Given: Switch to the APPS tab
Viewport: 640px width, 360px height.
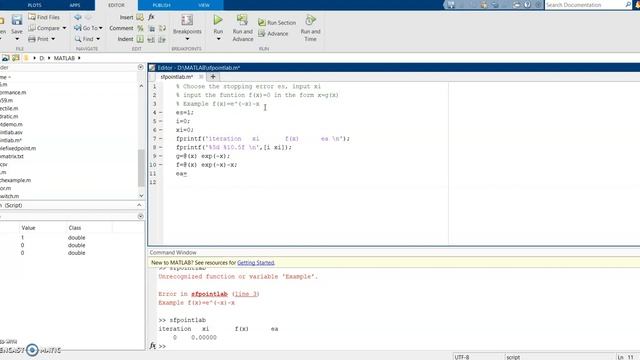Looking at the screenshot, I should (75, 5).
